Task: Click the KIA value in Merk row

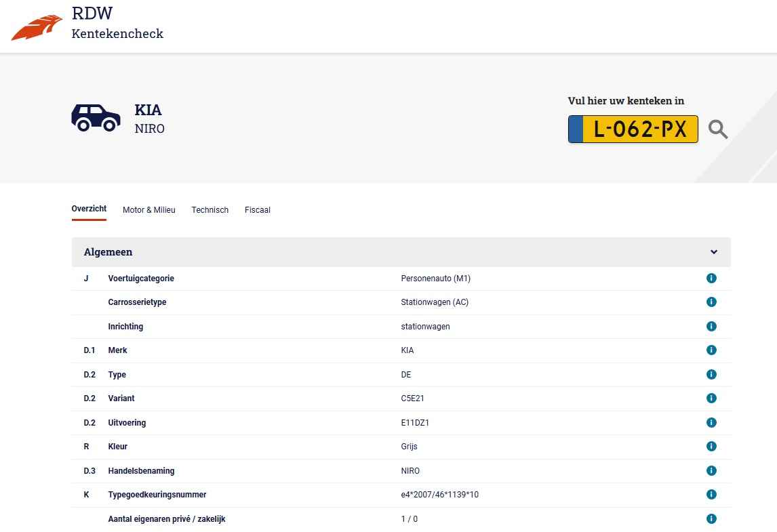Action: [407, 350]
